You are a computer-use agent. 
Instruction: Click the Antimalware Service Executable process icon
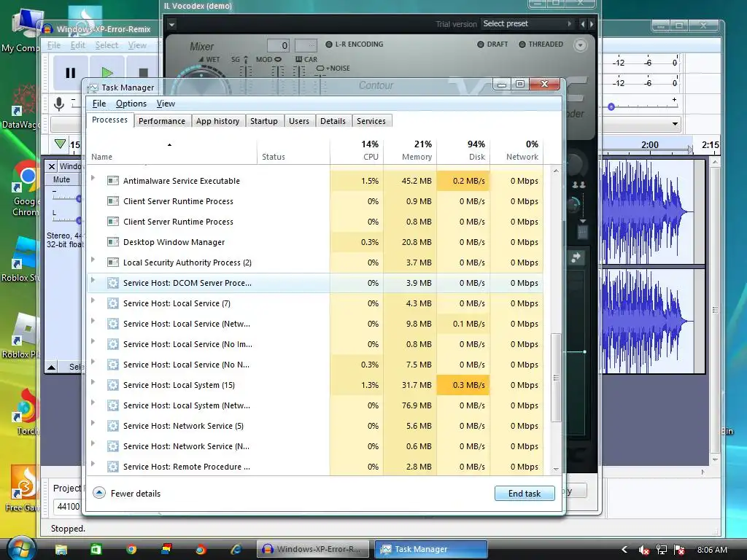click(x=113, y=181)
